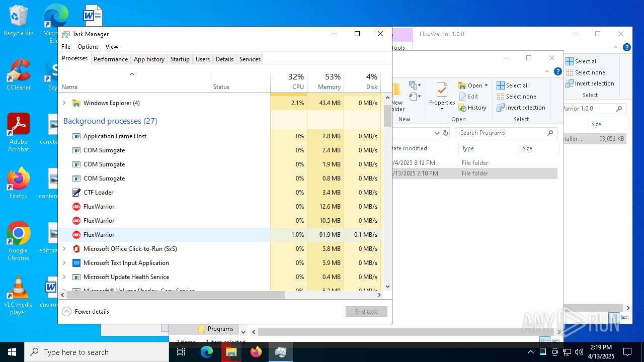Open Task View on taskbar

pyautogui.click(x=182, y=352)
